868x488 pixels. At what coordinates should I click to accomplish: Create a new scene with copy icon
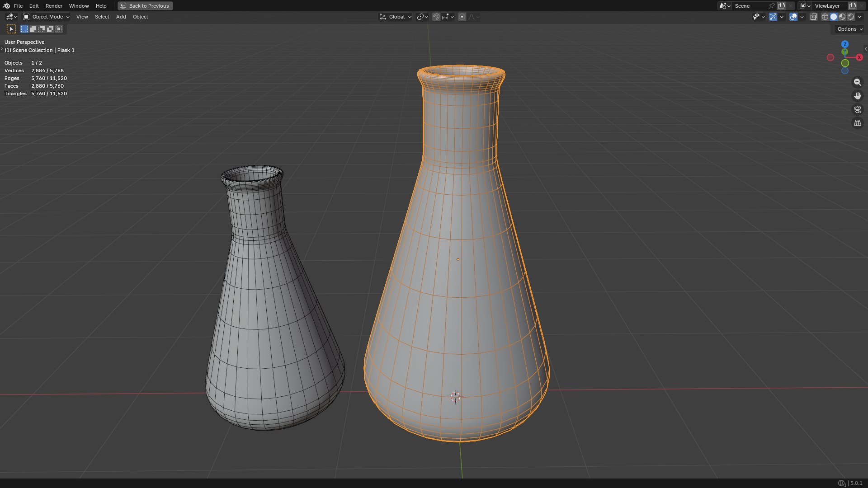point(782,6)
